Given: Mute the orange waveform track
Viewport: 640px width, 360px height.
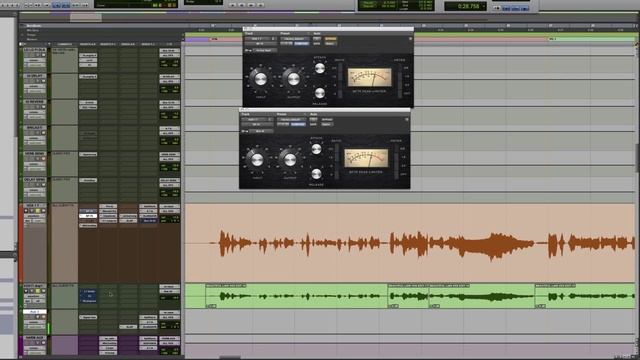Looking at the screenshot, I should click(43, 211).
